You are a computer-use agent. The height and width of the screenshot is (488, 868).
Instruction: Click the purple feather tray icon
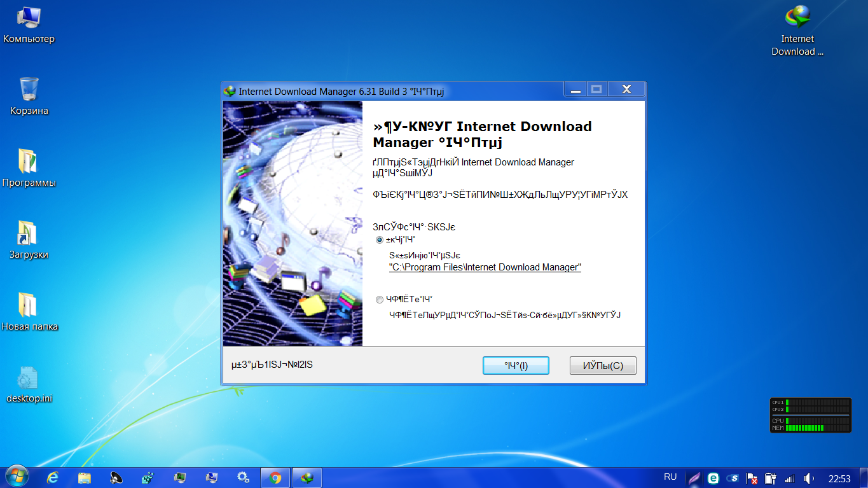coord(694,478)
